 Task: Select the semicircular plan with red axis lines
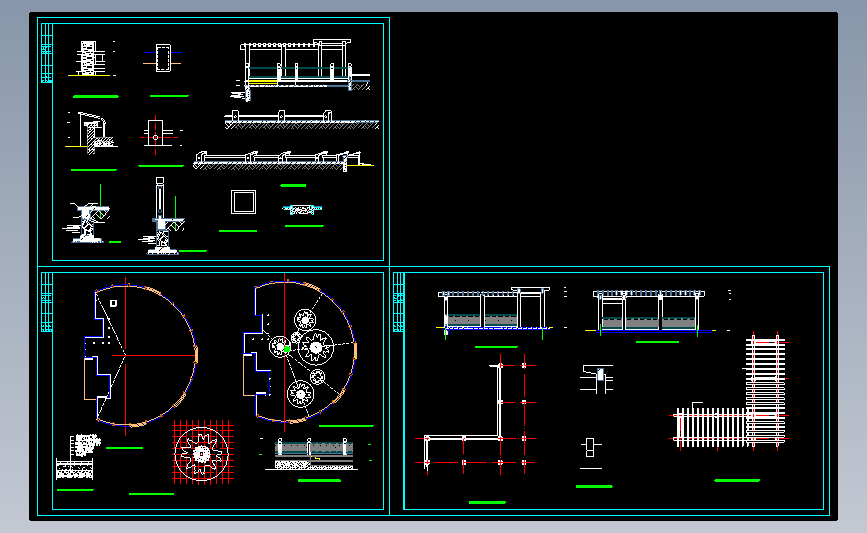pyautogui.click(x=140, y=355)
